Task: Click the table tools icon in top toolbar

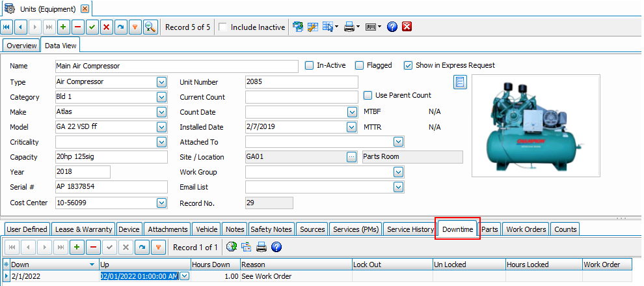Action: 313,27
